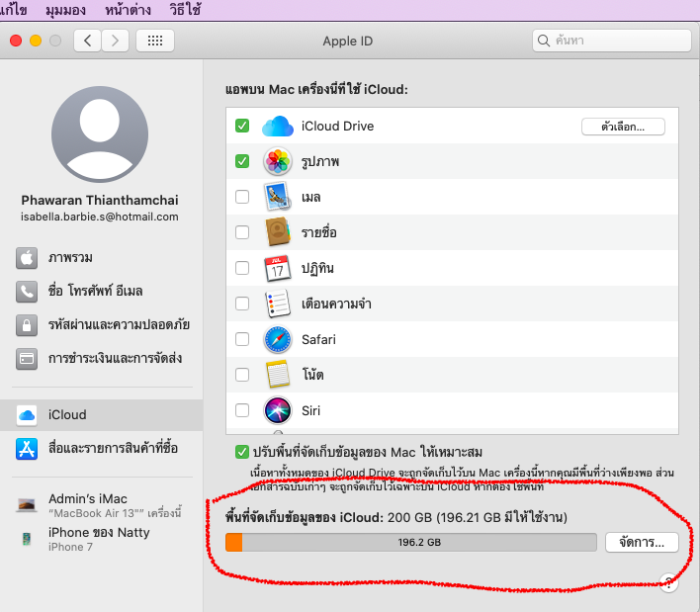700x612 pixels.
Task: Open การชำระเงินและการจัดส่ง card section
Action: point(101,358)
